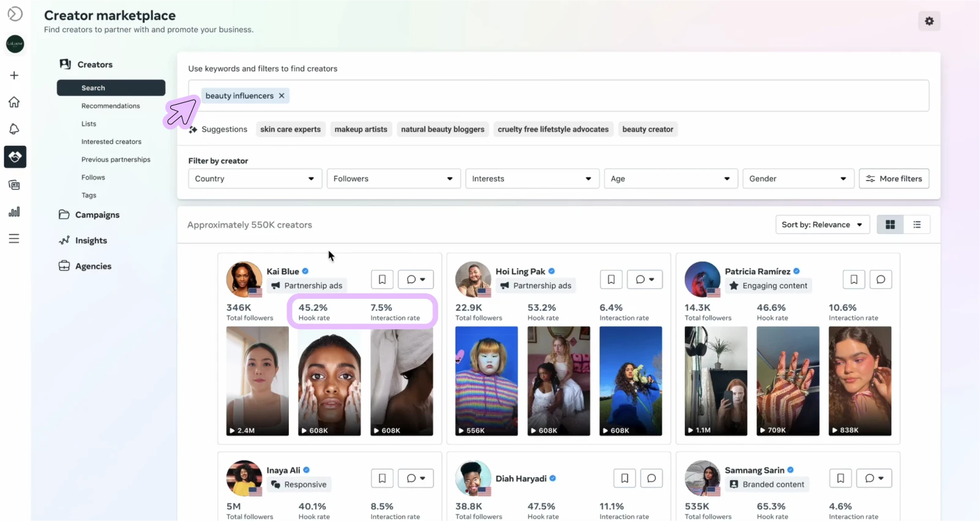Viewport: 980px width, 521px height.
Task: Add suggestion makeup artists
Action: 361,129
